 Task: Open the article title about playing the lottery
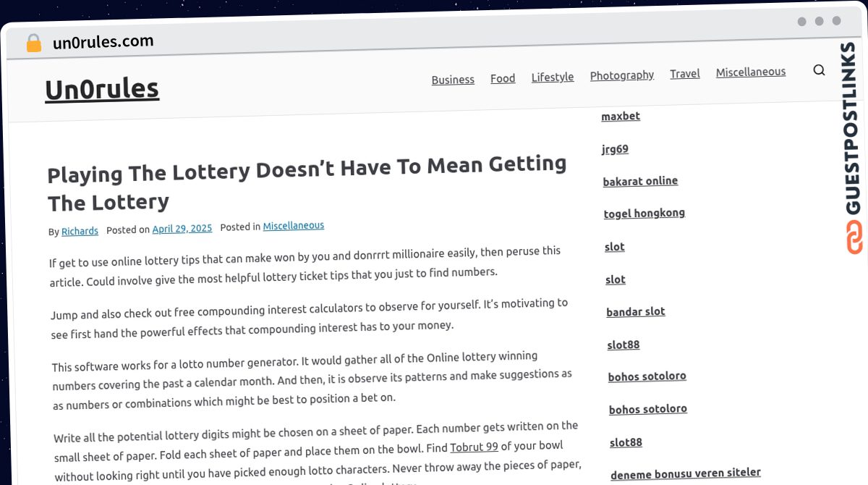(307, 183)
